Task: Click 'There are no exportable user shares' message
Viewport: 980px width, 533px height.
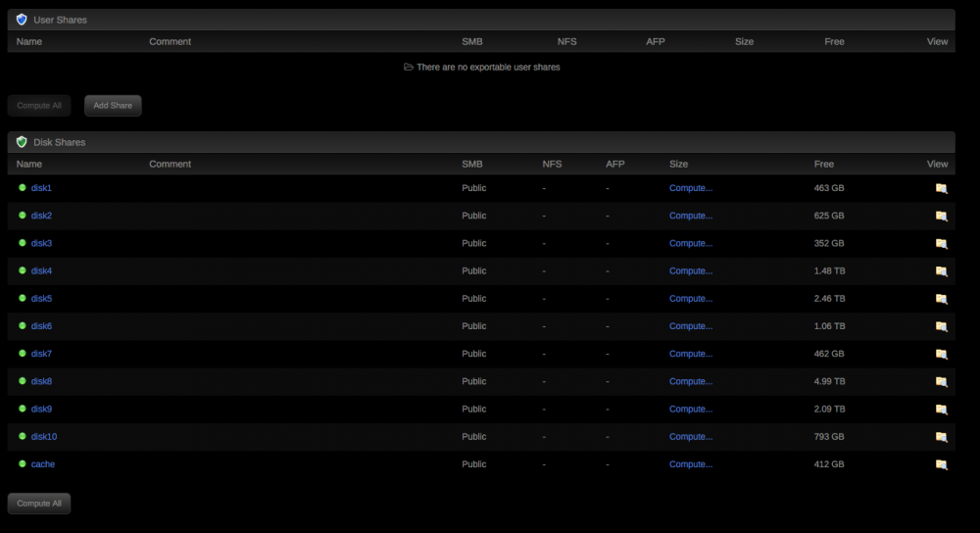Action: click(488, 67)
